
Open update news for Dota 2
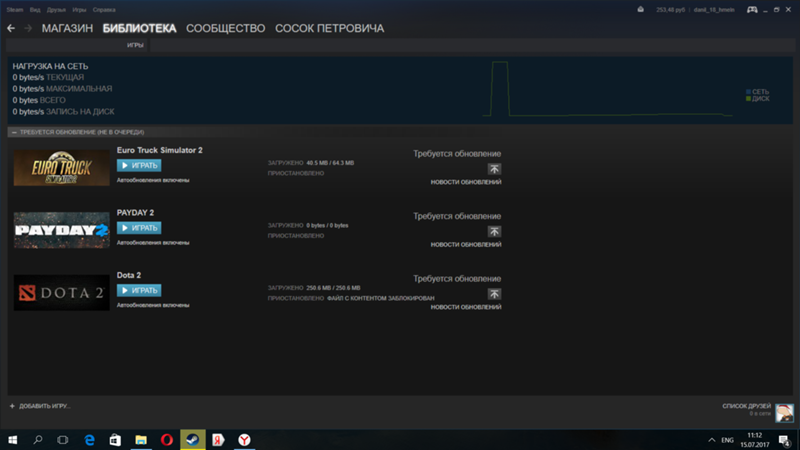(x=466, y=307)
